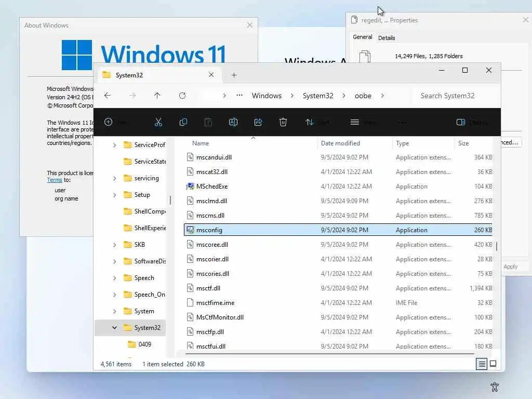The width and height of the screenshot is (532, 399).
Task: Click the Delete trash icon in toolbar
Action: 283,122
